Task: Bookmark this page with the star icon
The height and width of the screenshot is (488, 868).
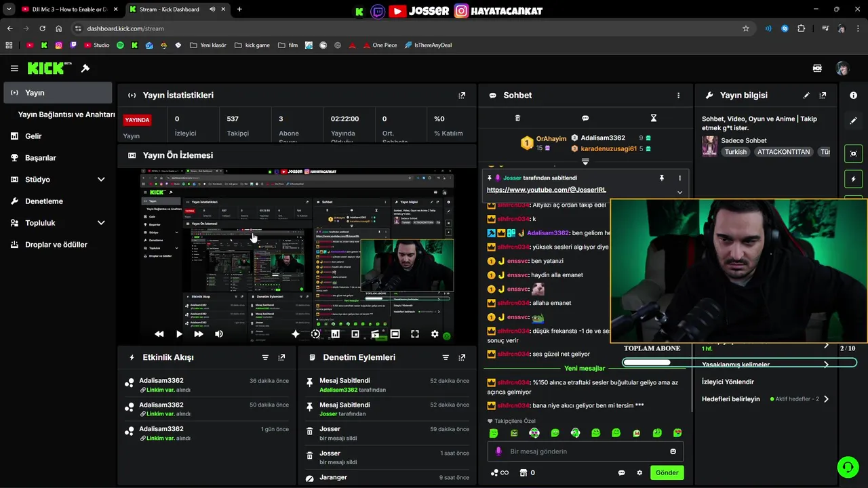Action: tap(746, 28)
